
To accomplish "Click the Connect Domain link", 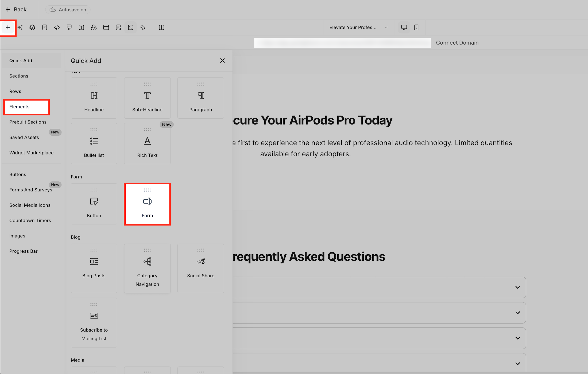I will pyautogui.click(x=457, y=43).
